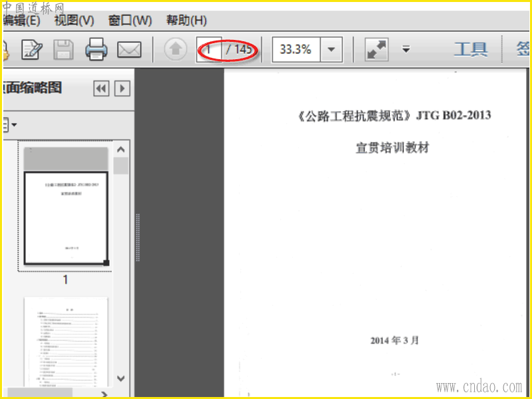Send file by email envelope icon
The width and height of the screenshot is (532, 399).
point(129,50)
